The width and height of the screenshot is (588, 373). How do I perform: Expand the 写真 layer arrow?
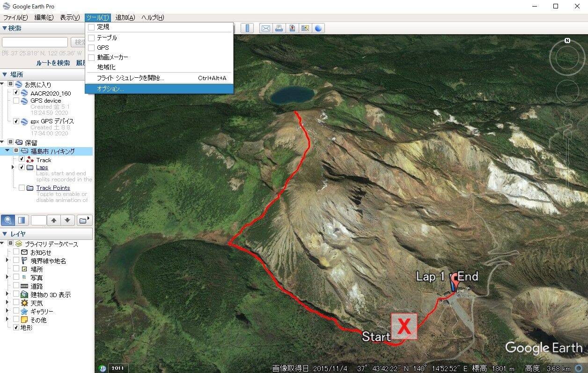click(x=7, y=277)
